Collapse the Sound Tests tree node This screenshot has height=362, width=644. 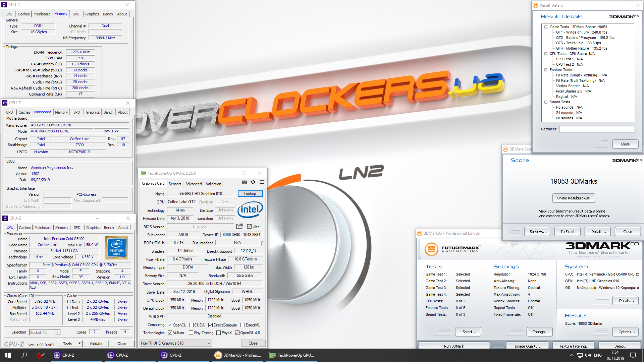tap(546, 102)
